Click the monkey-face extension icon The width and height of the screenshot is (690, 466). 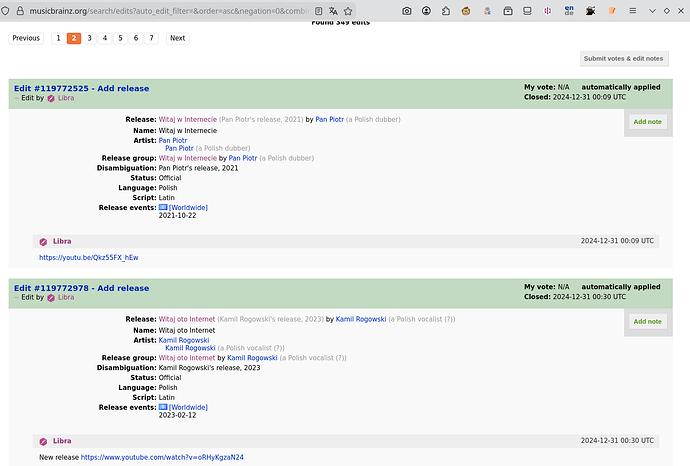tap(466, 11)
